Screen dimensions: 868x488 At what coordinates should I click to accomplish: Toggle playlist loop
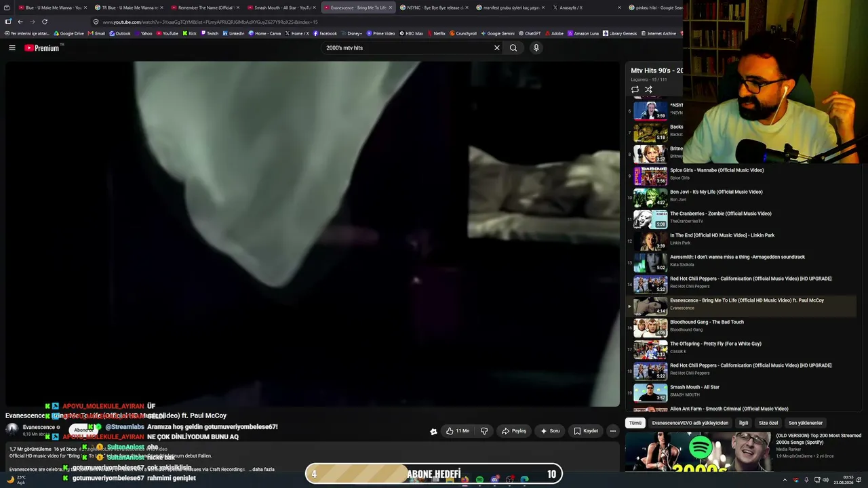click(635, 89)
